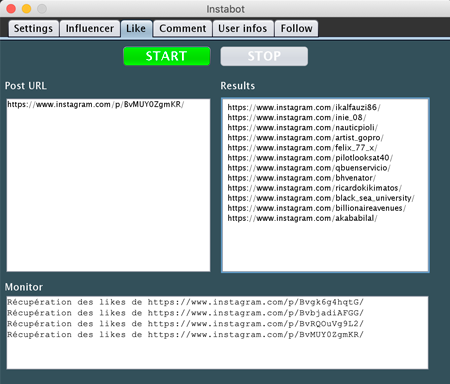Switch to the Influencer tab
The width and height of the screenshot is (450, 384).
click(x=90, y=29)
